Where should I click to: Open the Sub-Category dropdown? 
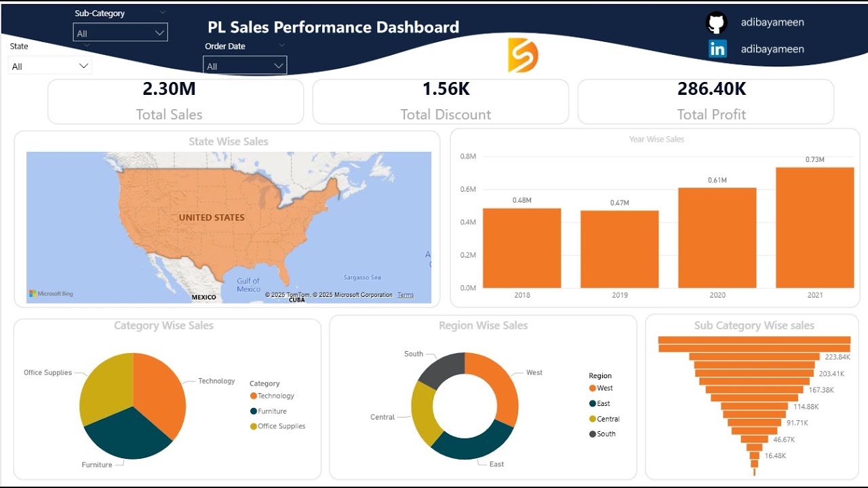tap(120, 33)
